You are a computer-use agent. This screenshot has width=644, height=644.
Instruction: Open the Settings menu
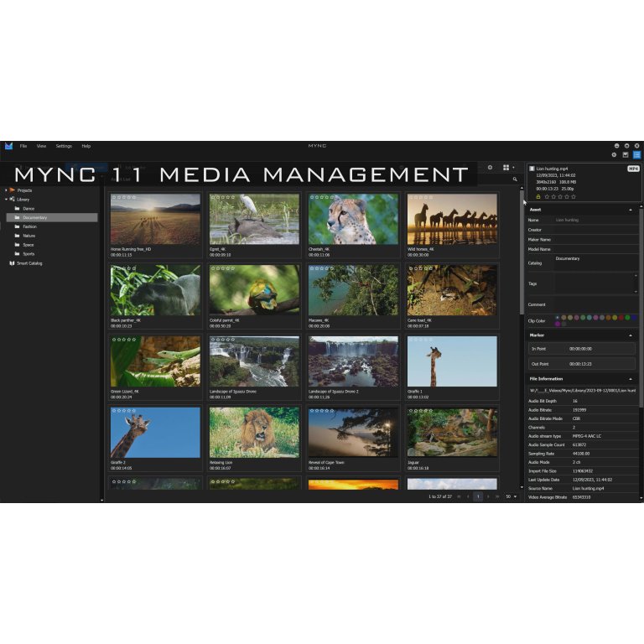coord(64,146)
